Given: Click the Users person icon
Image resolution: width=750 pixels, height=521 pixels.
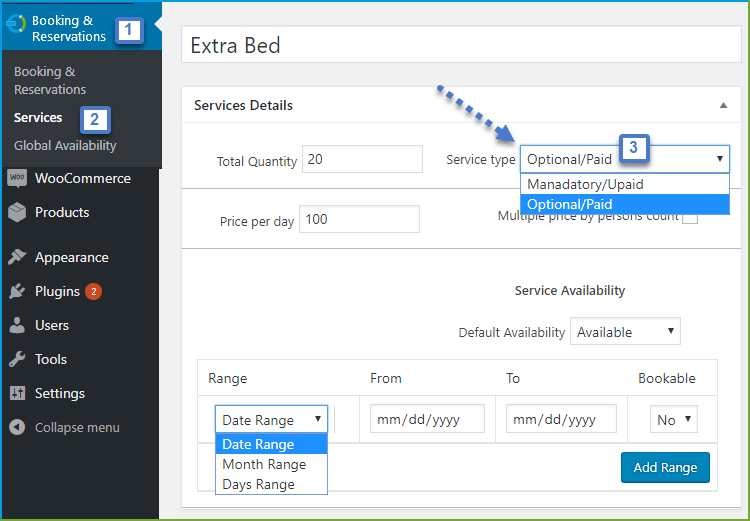Looking at the screenshot, I should click(17, 325).
